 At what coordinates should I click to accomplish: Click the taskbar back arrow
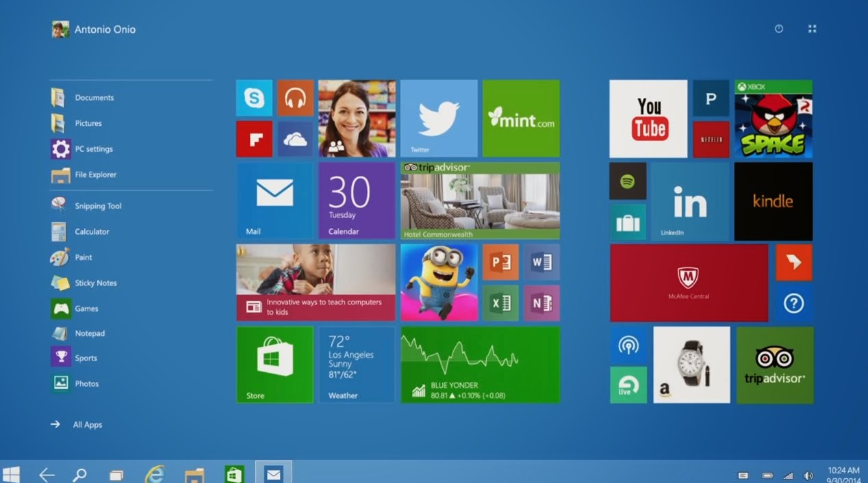pyautogui.click(x=47, y=474)
